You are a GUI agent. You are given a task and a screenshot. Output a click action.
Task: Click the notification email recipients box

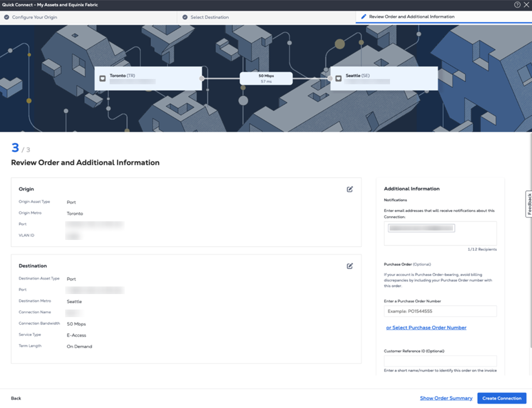point(475,238)
